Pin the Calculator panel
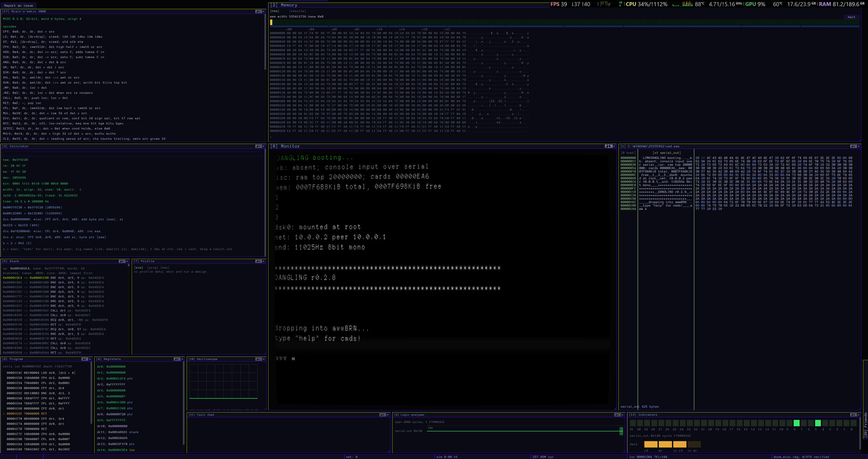This screenshot has height=459, width=868. [x=258, y=146]
